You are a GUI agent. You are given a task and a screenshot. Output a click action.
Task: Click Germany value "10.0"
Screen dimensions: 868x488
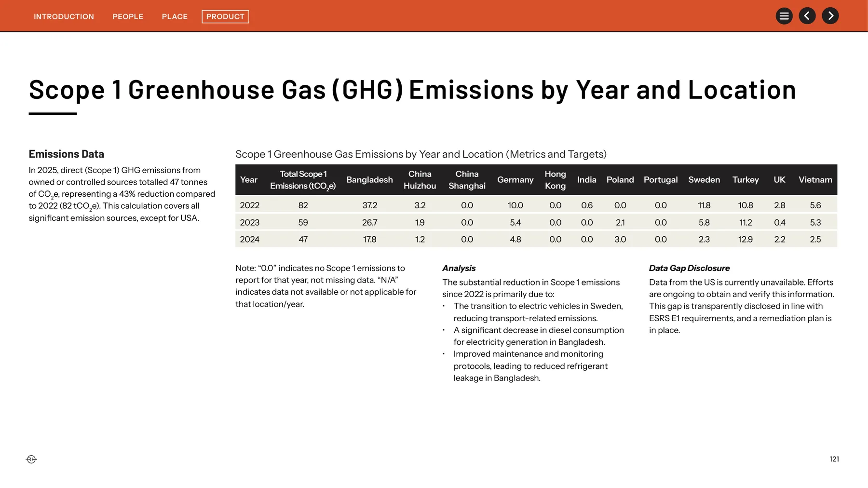pyautogui.click(x=515, y=205)
